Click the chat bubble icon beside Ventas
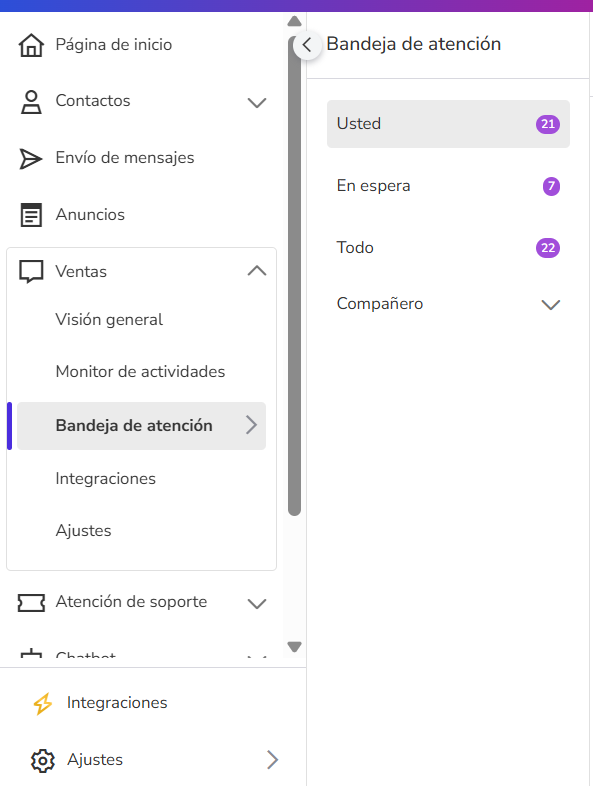The width and height of the screenshot is (593, 786). [31, 272]
